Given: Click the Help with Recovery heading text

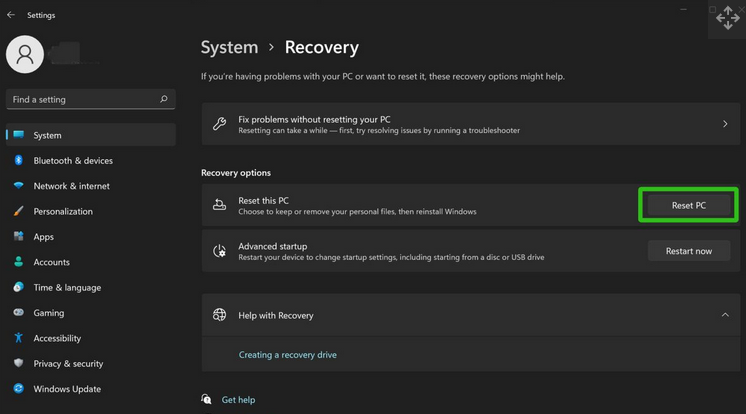Looking at the screenshot, I should click(x=275, y=315).
